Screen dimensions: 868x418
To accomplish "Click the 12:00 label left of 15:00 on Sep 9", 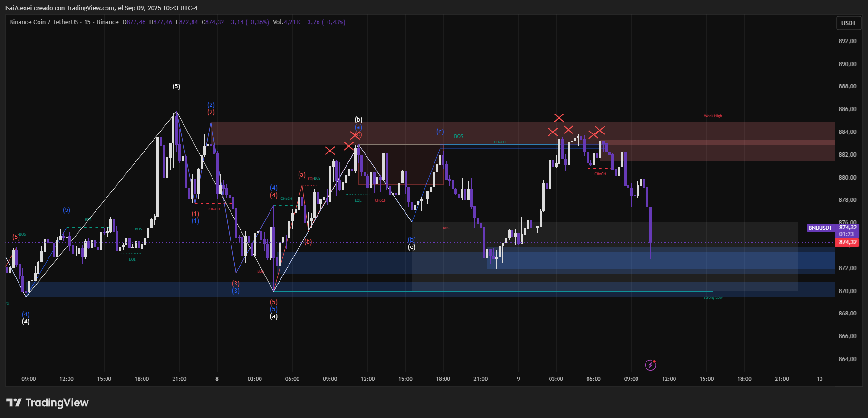I will [669, 379].
